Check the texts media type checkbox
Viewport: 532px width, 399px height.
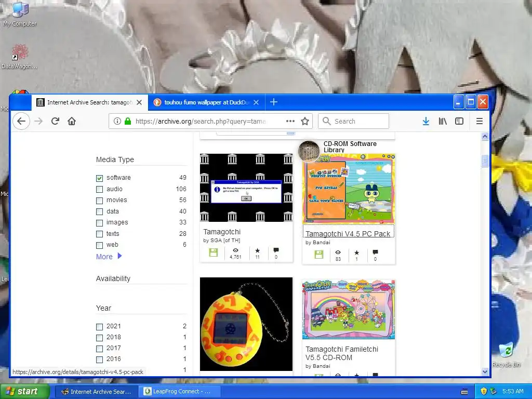tap(99, 234)
